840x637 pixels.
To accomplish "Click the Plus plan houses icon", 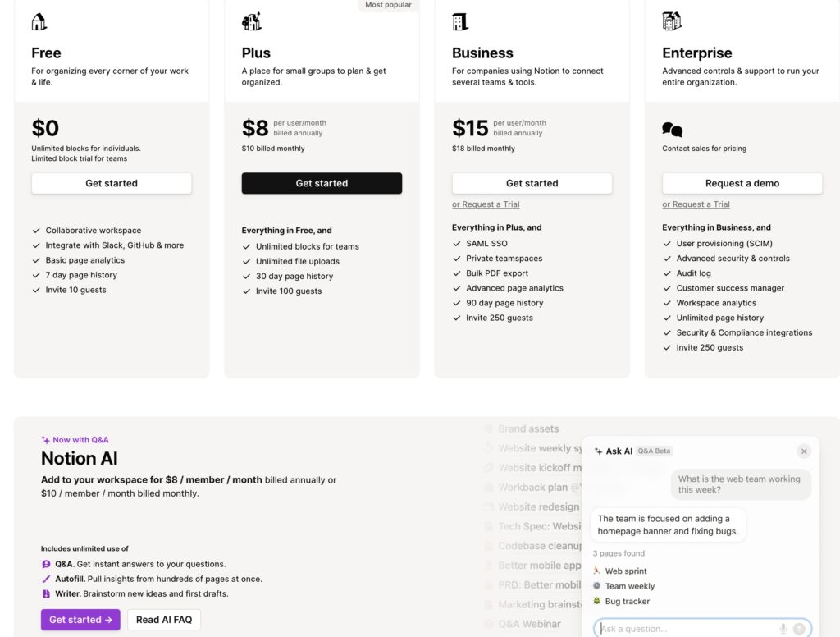I will 251,21.
